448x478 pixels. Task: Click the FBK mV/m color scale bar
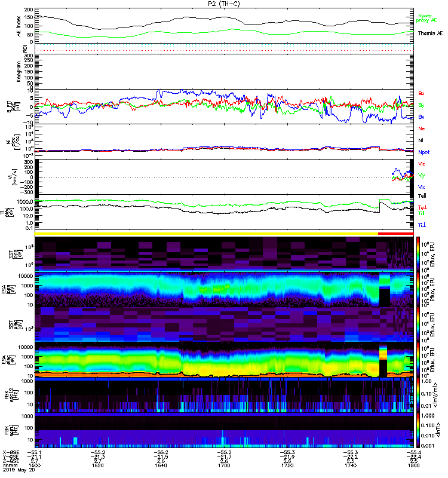(x=418, y=396)
